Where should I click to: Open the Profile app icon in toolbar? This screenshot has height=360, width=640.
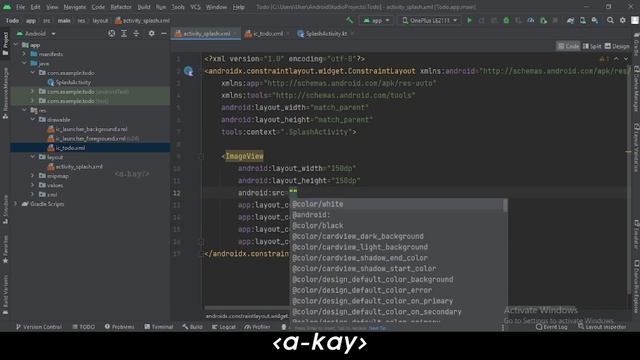tap(531, 20)
